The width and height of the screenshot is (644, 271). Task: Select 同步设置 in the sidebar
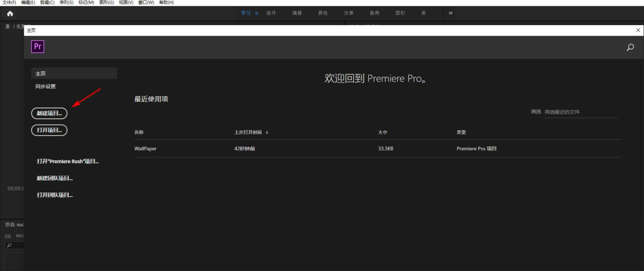[x=45, y=86]
